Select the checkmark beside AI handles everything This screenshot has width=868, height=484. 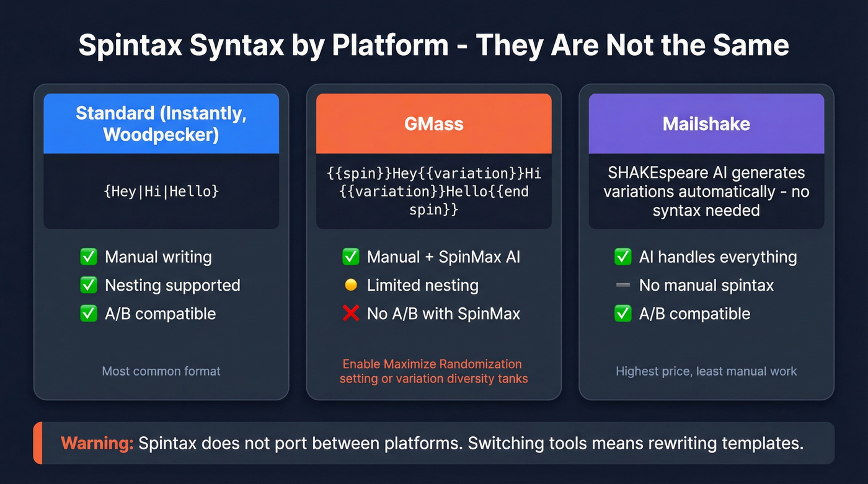tap(623, 257)
